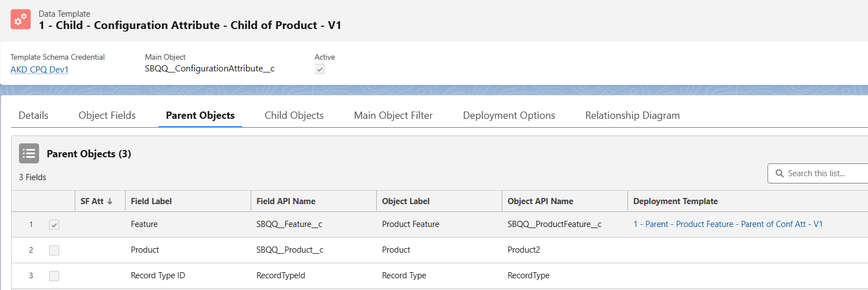This screenshot has width=868, height=290.
Task: Click the Product Feature object label
Action: 411,224
